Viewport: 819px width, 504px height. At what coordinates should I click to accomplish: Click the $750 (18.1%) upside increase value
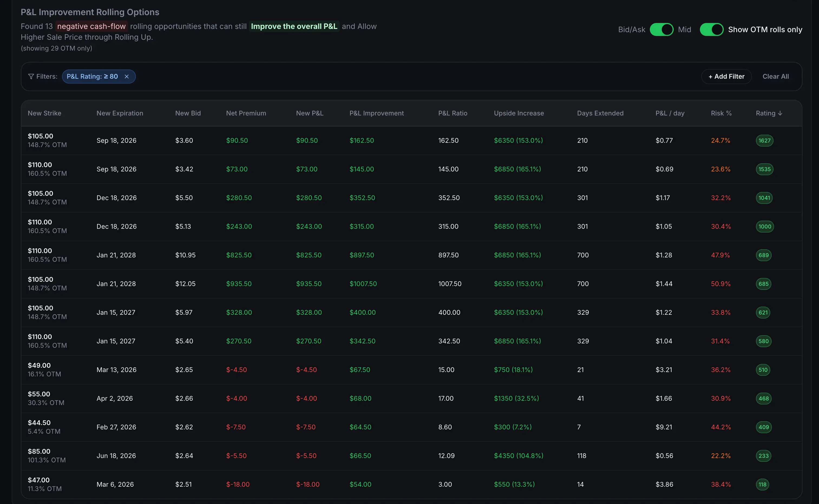513,370
